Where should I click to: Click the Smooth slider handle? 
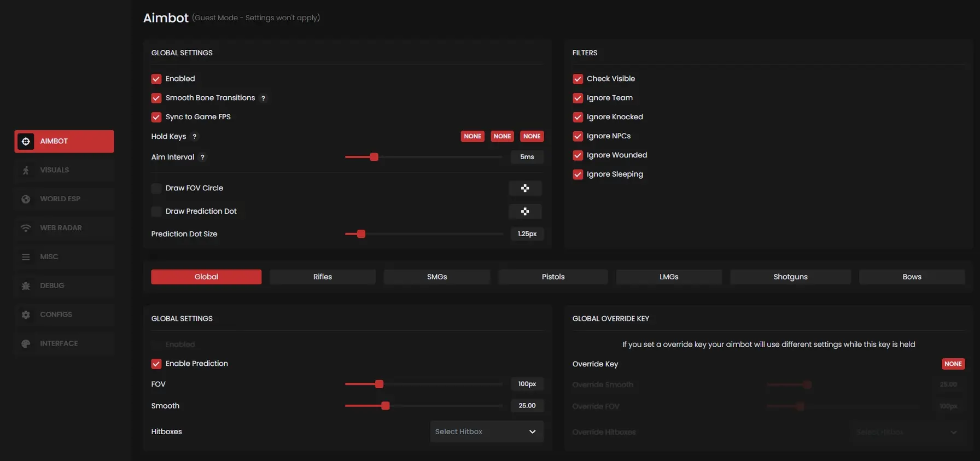(386, 406)
